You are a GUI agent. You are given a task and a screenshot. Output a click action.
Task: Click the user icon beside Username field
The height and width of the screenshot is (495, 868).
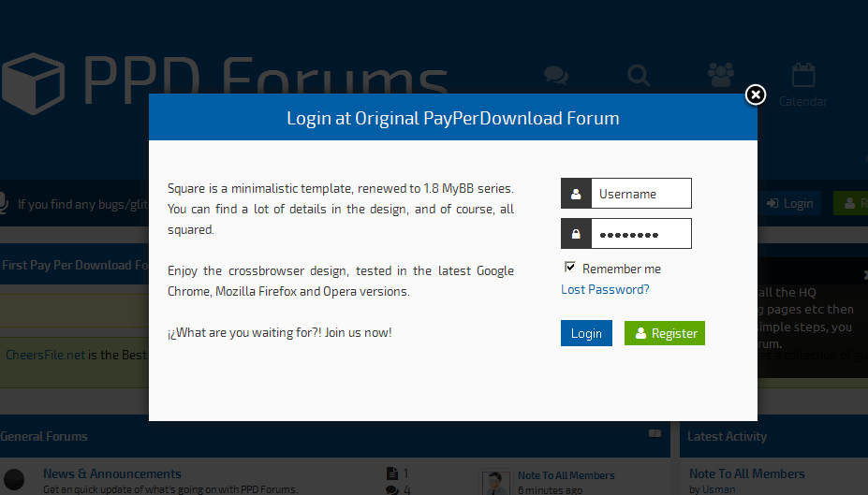(x=576, y=194)
